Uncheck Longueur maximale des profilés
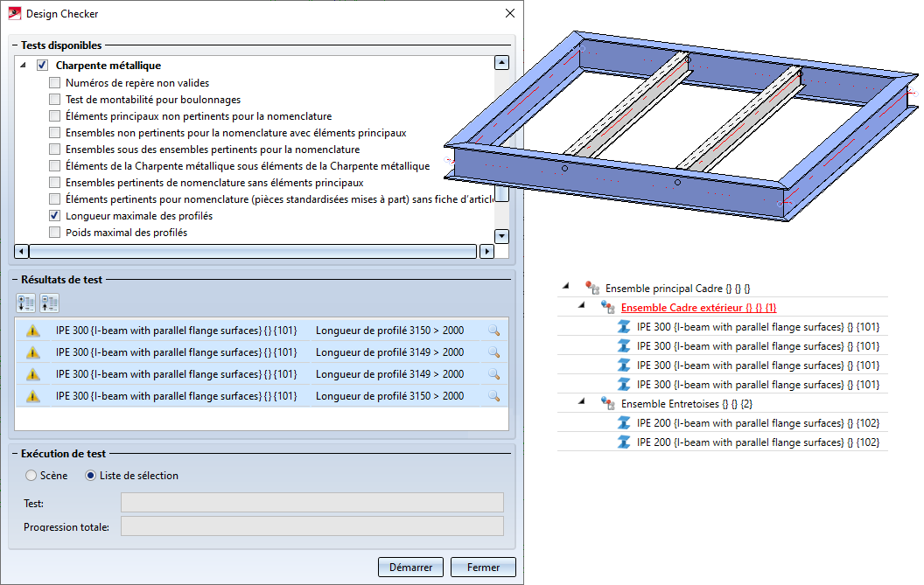The width and height of the screenshot is (924, 585). pos(55,216)
